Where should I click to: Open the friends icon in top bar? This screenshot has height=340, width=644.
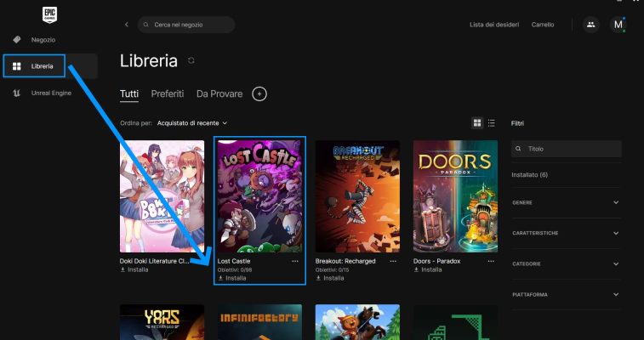tap(590, 25)
